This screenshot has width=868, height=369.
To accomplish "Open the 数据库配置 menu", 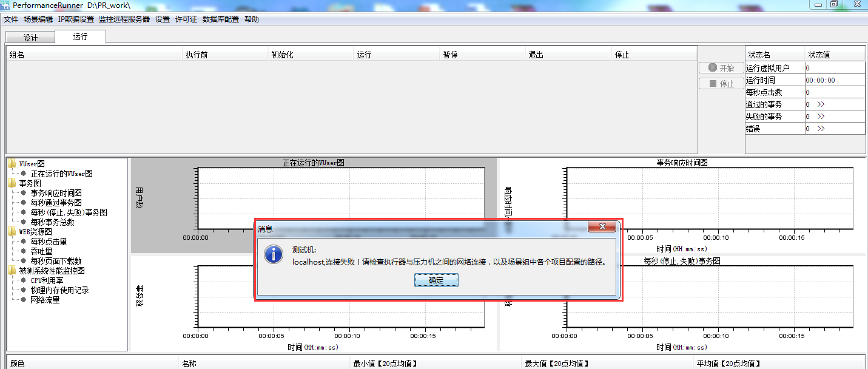I will pos(221,19).
